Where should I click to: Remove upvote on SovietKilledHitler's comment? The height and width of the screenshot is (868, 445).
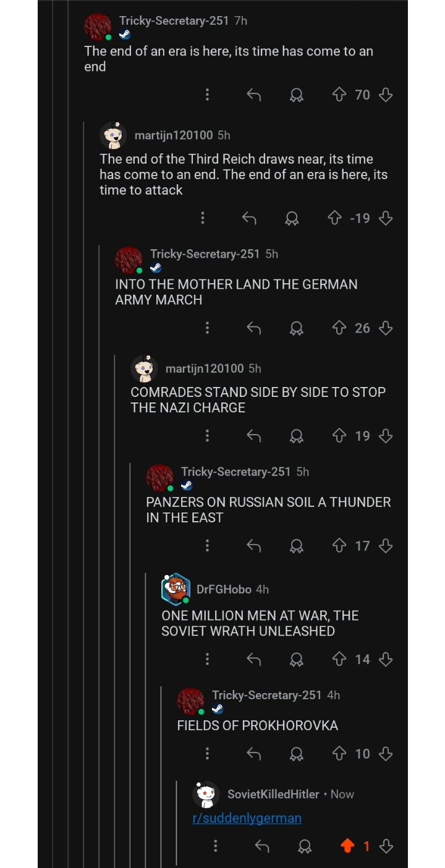tap(347, 846)
